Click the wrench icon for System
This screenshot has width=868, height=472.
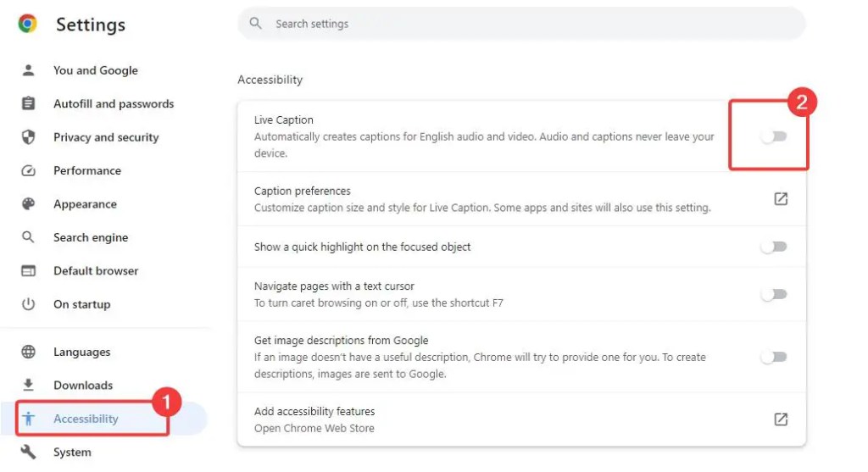tap(28, 452)
